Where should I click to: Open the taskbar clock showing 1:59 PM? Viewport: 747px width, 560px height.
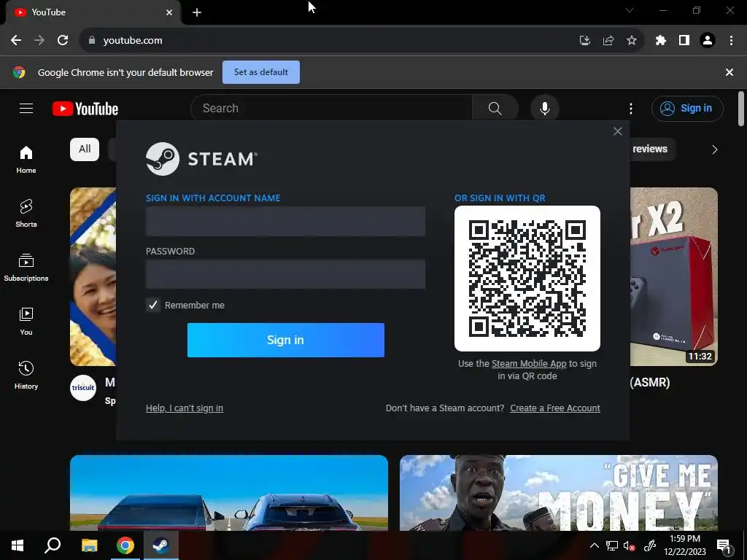point(685,545)
